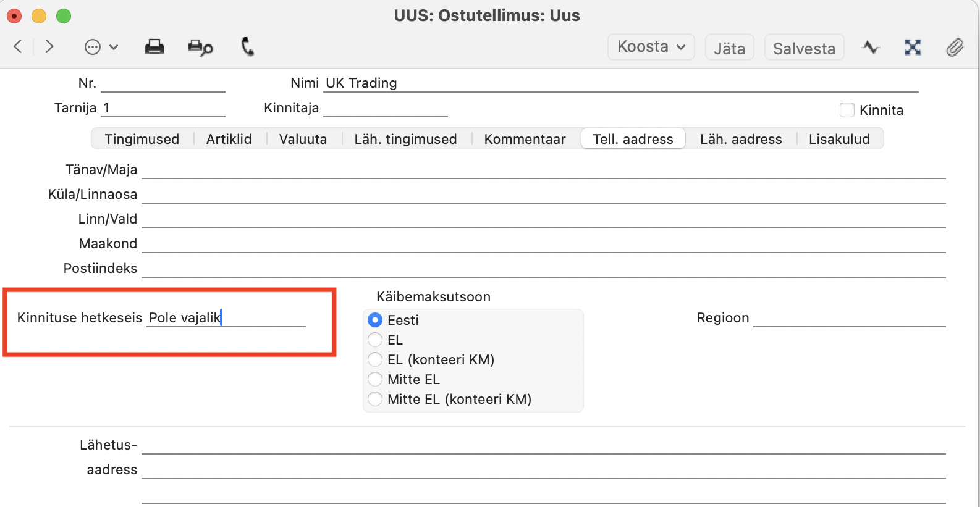Image resolution: width=980 pixels, height=507 pixels.
Task: Go to next record arrow
Action: click(49, 46)
